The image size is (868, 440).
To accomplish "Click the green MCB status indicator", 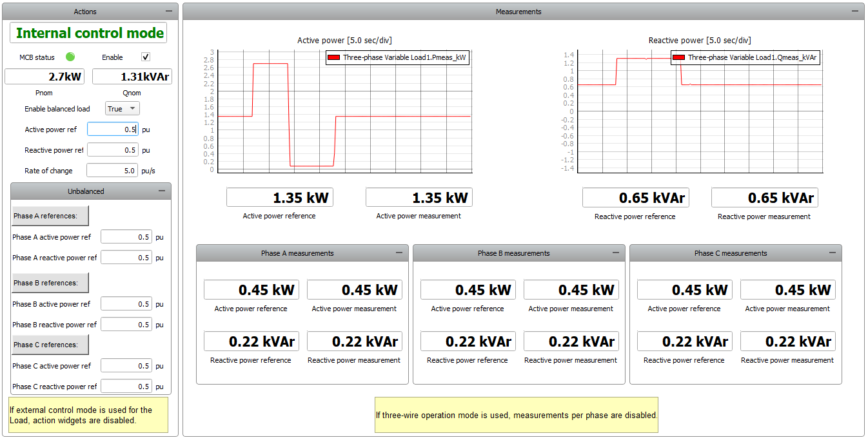I will click(x=70, y=57).
